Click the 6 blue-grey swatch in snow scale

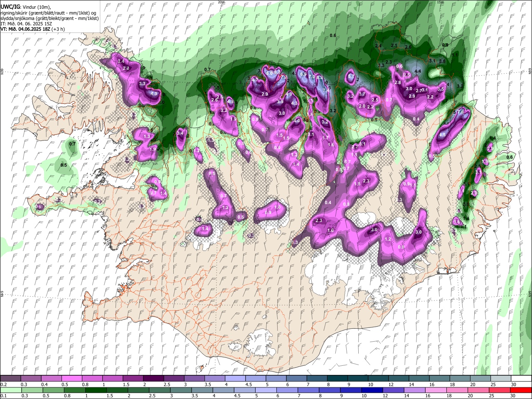click(296, 379)
